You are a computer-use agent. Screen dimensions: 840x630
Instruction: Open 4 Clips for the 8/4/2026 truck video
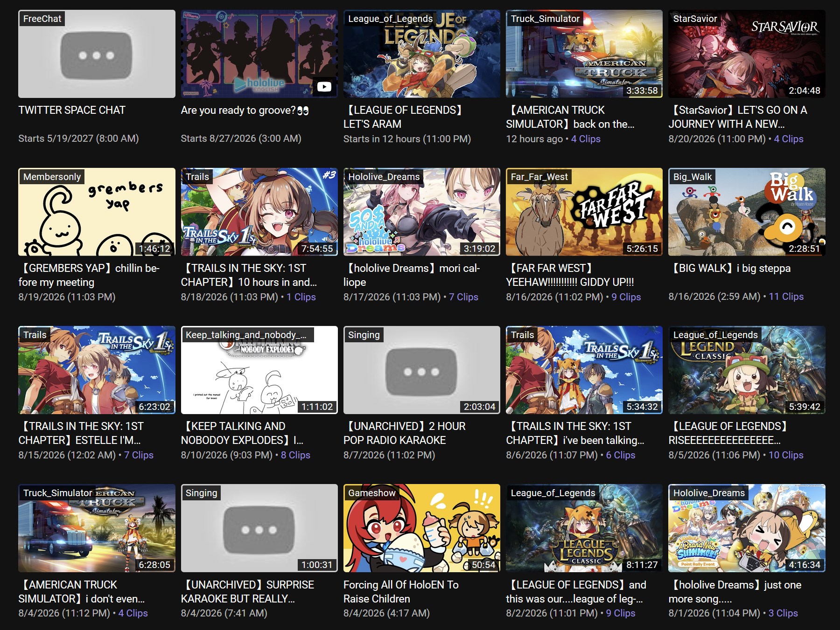[133, 613]
